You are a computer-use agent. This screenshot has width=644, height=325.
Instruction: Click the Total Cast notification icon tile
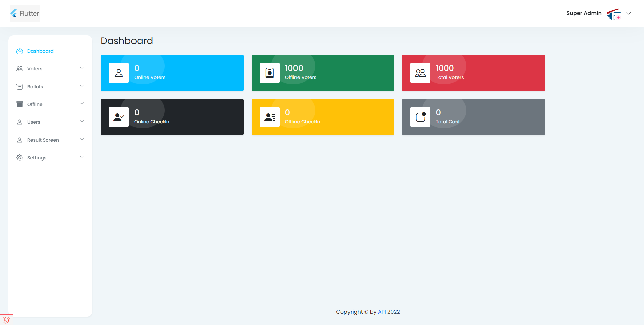point(420,117)
